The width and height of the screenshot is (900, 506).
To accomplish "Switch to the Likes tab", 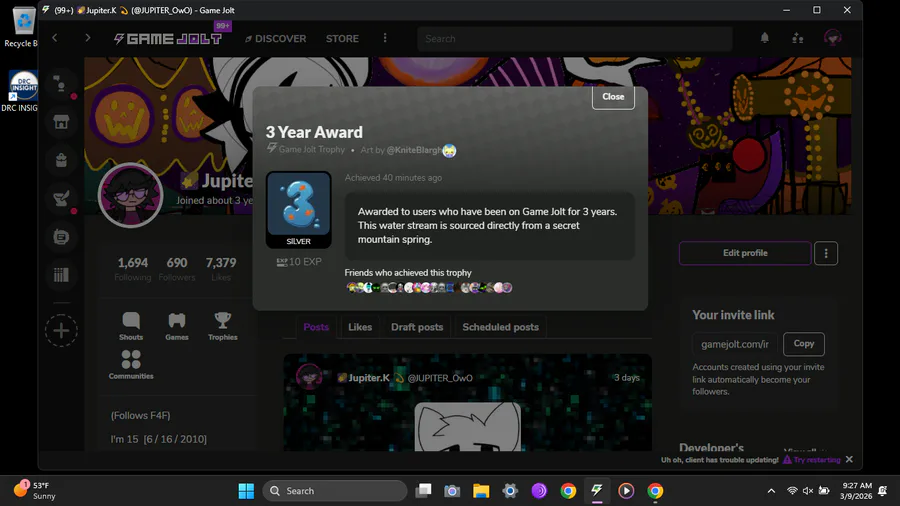I will point(360,327).
